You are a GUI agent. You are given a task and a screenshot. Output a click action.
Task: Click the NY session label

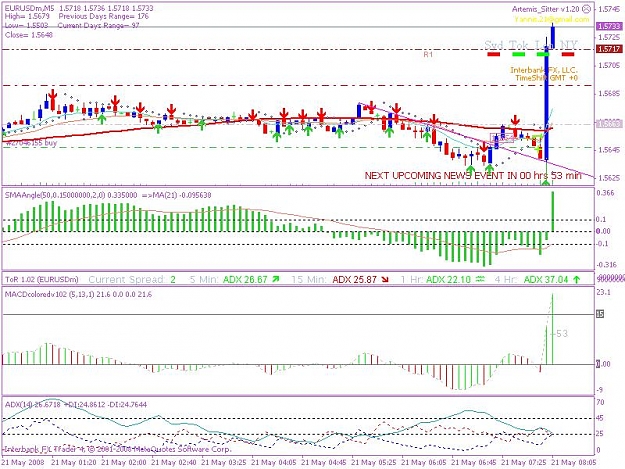point(569,45)
